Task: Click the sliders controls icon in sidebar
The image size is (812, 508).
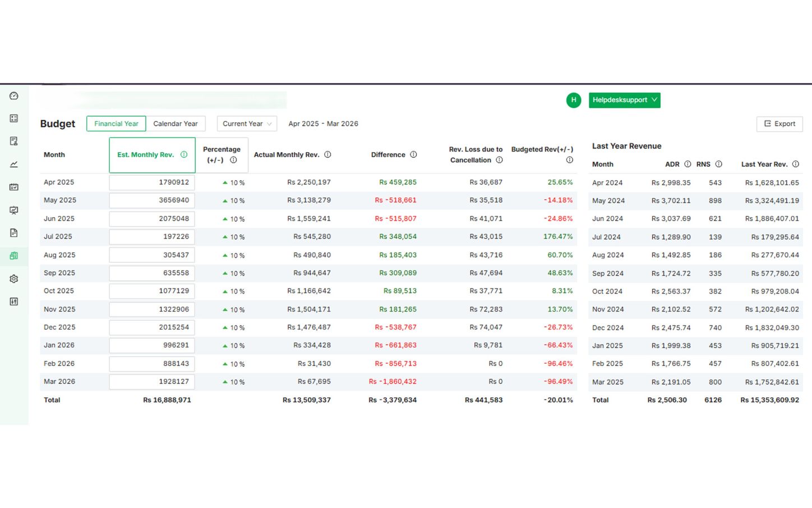Action: 14,301
